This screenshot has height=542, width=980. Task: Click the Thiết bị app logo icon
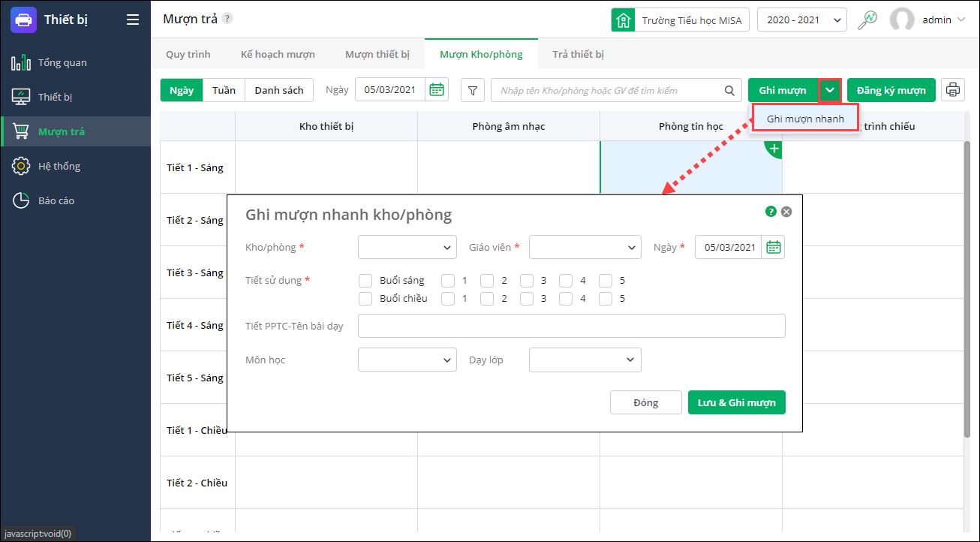tap(24, 20)
